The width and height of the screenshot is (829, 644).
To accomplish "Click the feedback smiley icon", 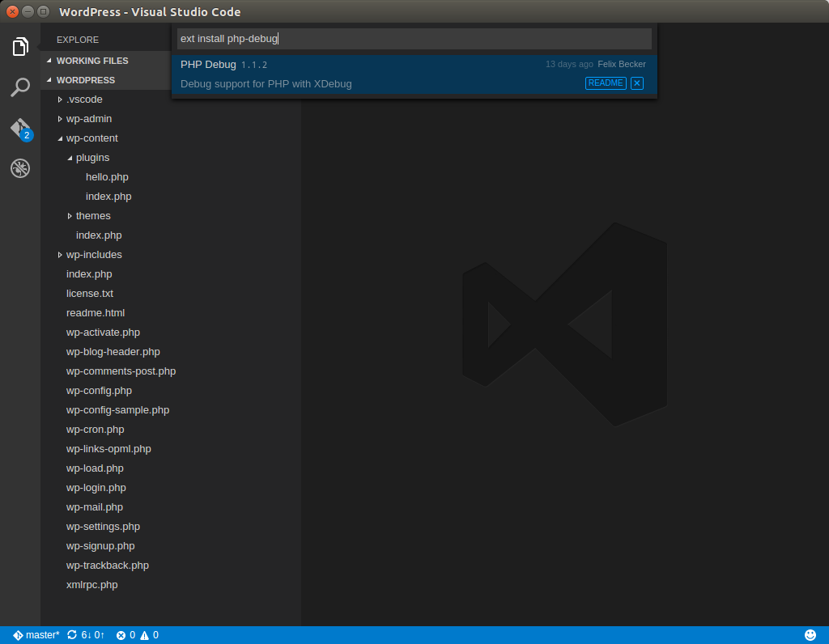I will [810, 635].
